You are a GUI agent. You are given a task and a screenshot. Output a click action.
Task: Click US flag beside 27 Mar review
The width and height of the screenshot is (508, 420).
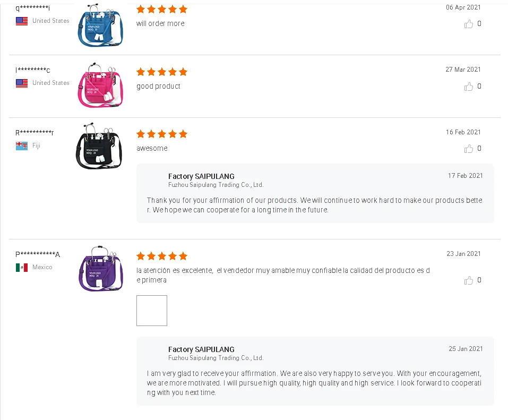[x=22, y=83]
